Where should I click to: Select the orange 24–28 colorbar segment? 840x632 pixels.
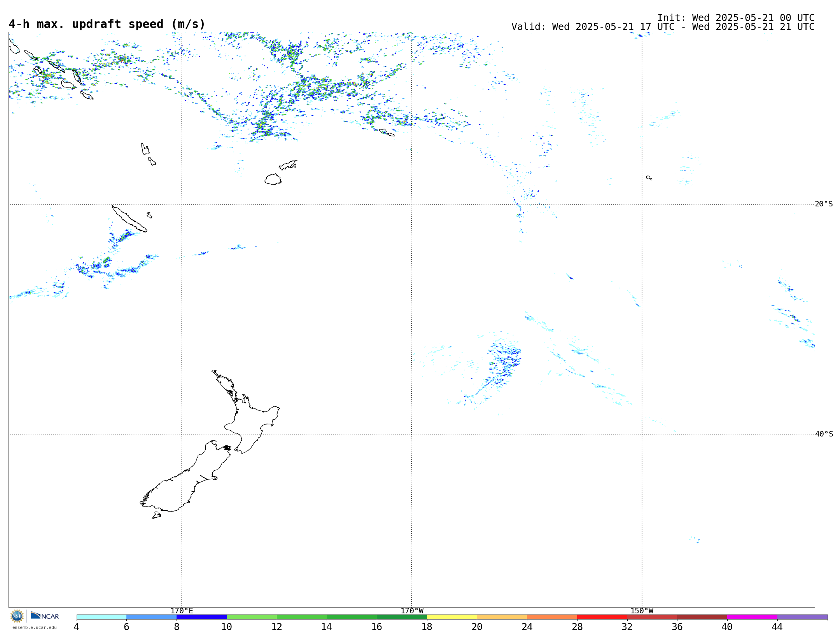pos(552,617)
